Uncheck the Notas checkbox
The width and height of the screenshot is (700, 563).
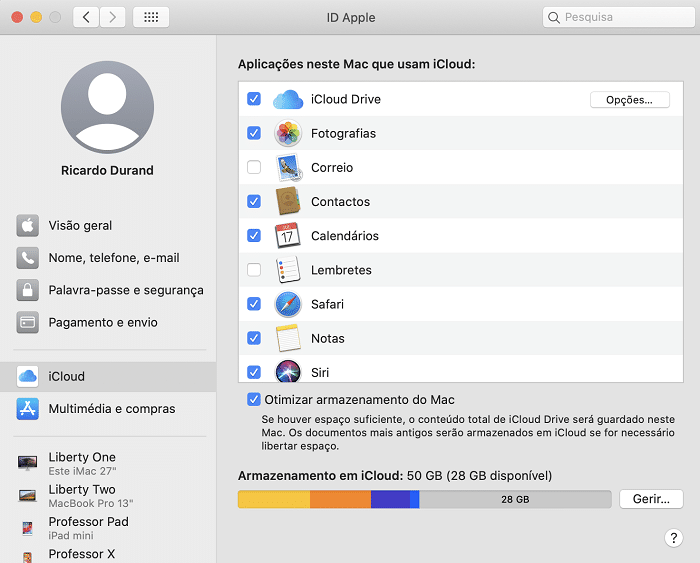click(254, 338)
